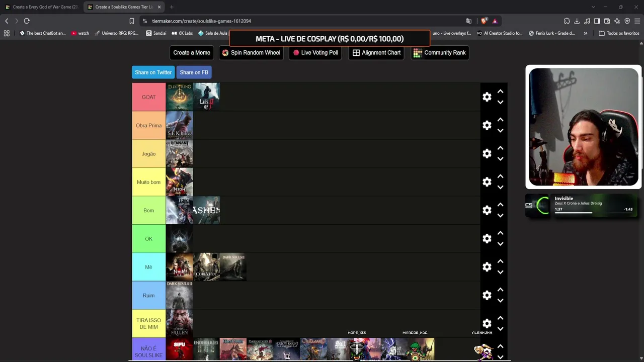This screenshot has width=644, height=362.
Task: Open browser downloads icon
Action: (x=577, y=21)
